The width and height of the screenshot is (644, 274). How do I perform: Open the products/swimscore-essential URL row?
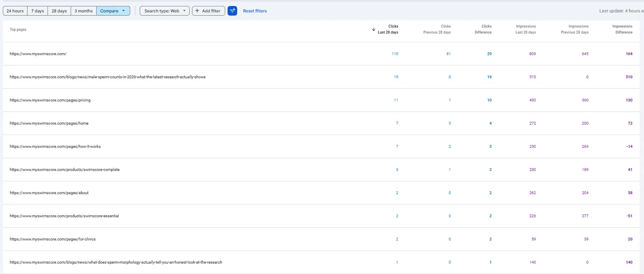pyautogui.click(x=322, y=216)
